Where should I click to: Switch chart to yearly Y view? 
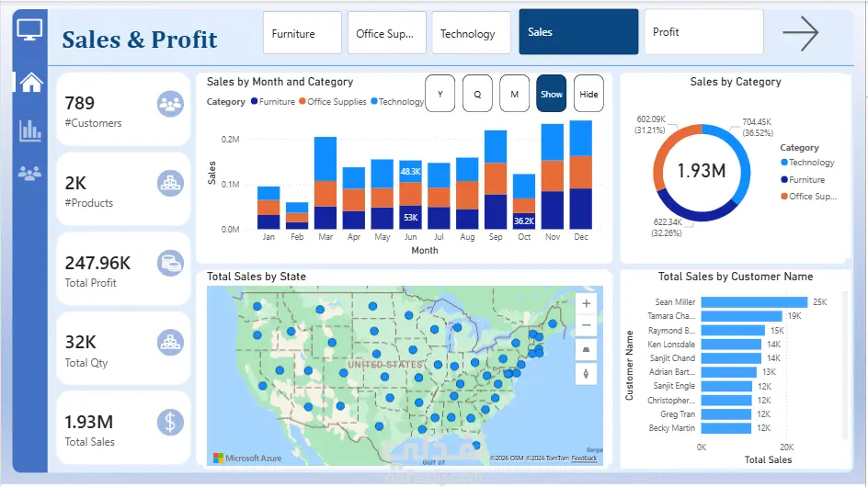[440, 94]
